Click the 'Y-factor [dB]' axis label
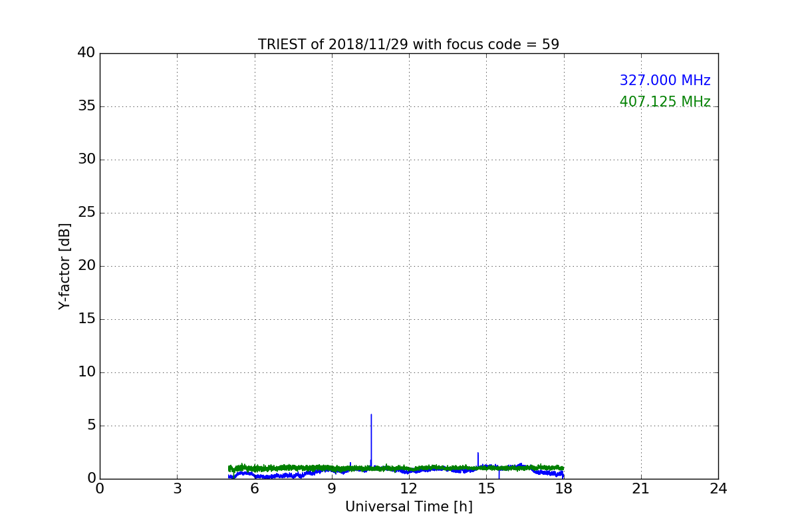 [x=65, y=266]
